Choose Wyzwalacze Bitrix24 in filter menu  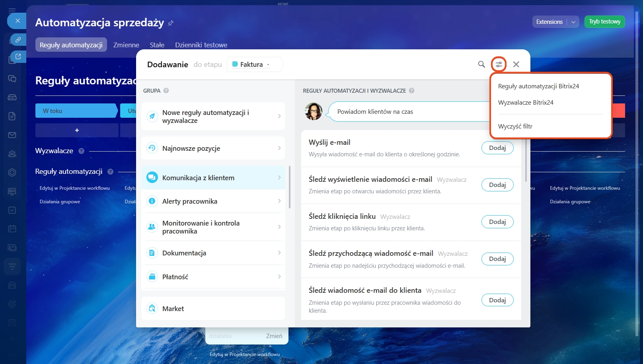526,103
